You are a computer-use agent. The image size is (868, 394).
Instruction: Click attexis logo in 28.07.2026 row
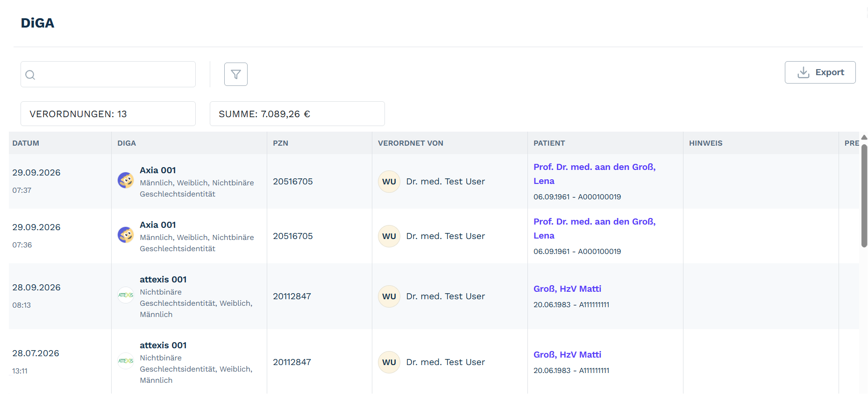(x=126, y=361)
